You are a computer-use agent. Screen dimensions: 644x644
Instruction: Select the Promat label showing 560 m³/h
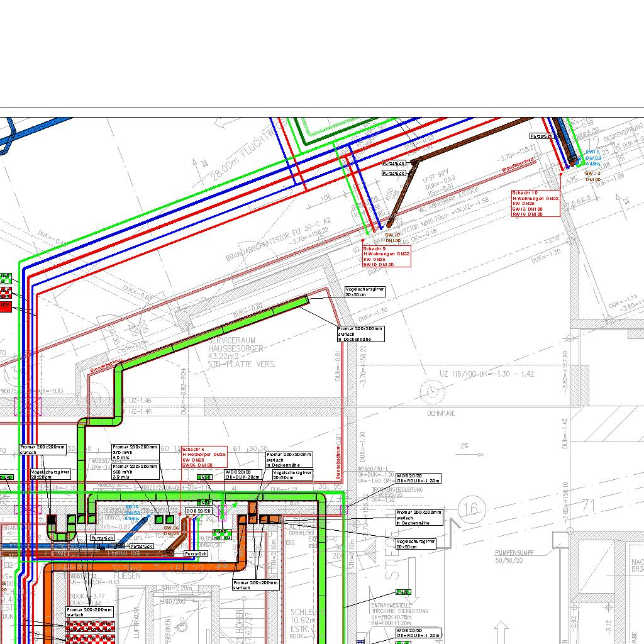(x=135, y=472)
